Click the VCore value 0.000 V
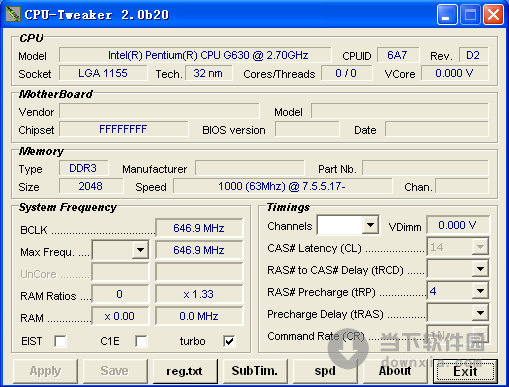509x387 pixels. [455, 73]
